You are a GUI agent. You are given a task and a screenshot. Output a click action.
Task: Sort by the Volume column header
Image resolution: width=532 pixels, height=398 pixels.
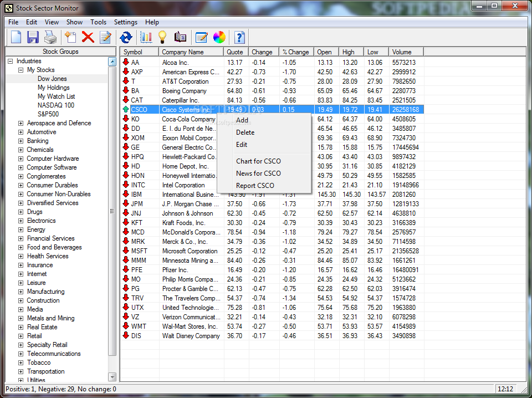[406, 52]
